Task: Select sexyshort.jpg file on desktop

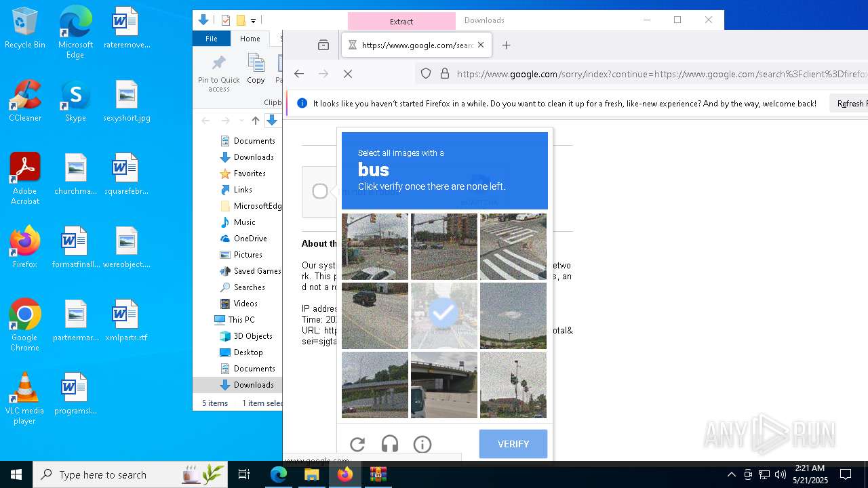Action: coord(127,101)
